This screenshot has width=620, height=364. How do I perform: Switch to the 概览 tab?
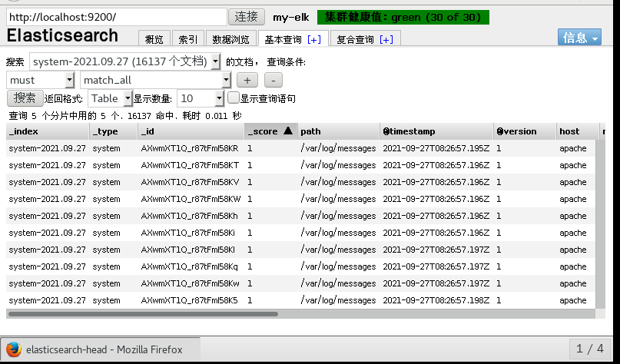[x=154, y=39]
